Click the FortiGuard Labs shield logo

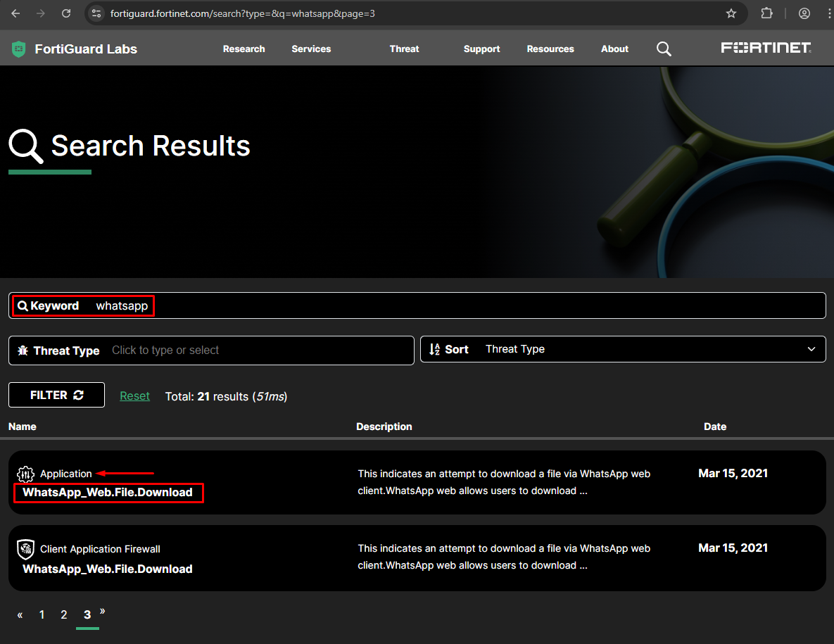pyautogui.click(x=18, y=49)
